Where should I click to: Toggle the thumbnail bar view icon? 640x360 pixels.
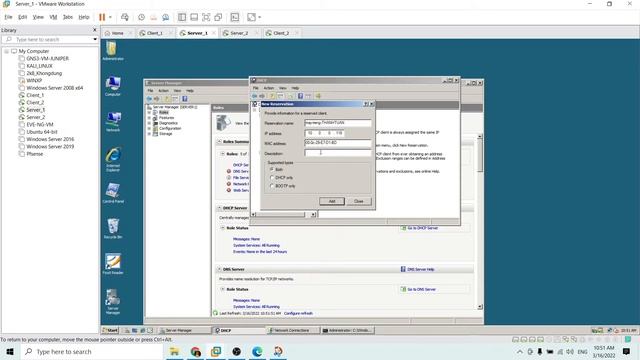tap(194, 17)
